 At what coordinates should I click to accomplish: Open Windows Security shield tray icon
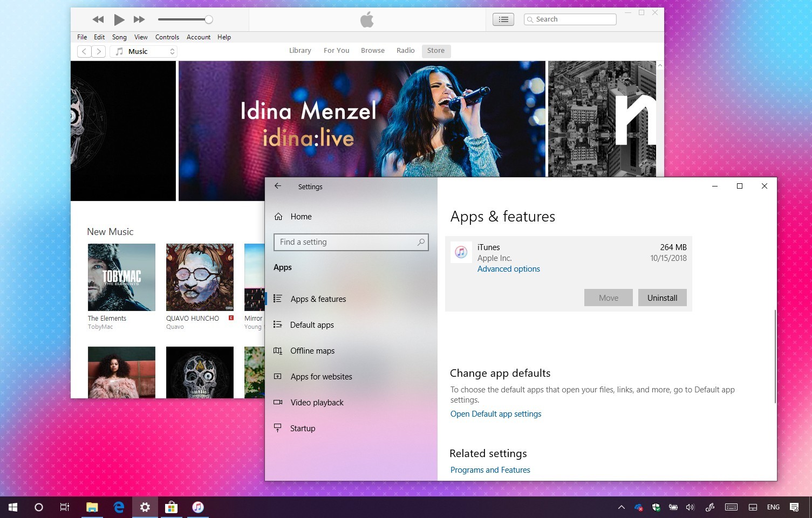656,507
